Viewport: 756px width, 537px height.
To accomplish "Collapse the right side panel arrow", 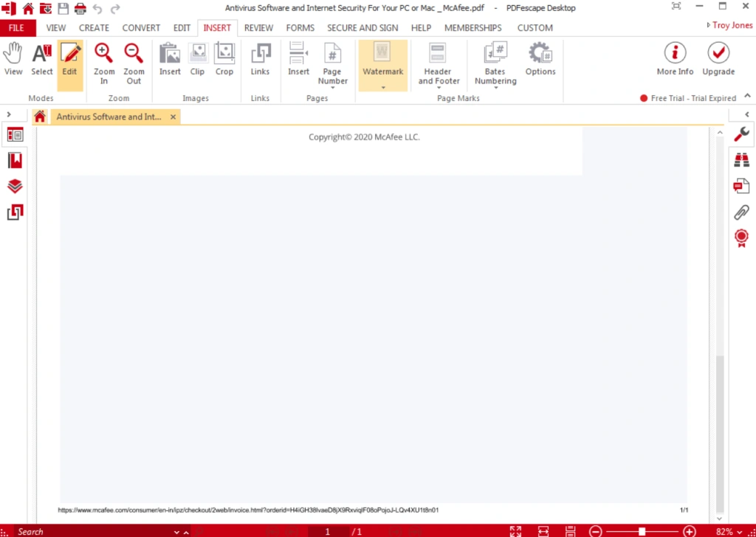I will click(747, 114).
